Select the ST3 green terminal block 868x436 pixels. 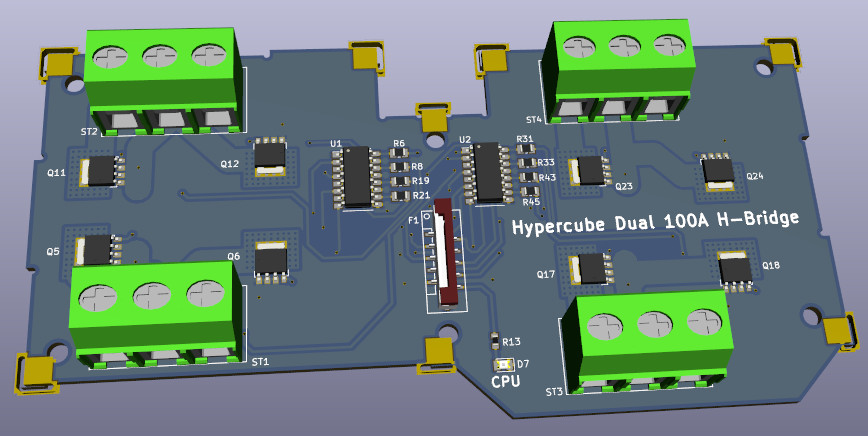647,344
